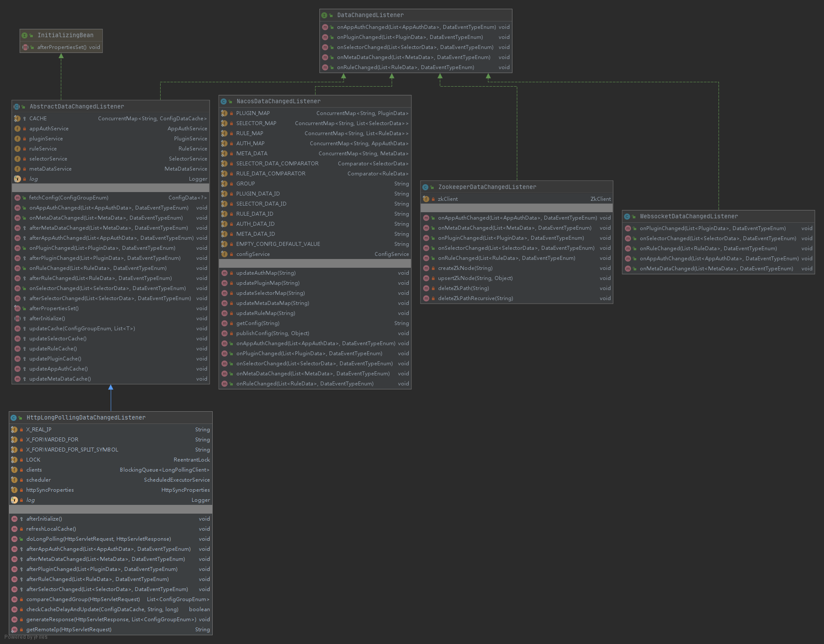Click the ScheduledExecutorService type label

177,480
